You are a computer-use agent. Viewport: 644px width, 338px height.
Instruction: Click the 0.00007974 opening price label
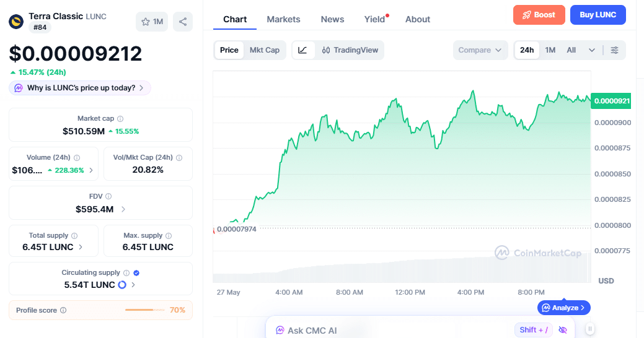(x=237, y=229)
